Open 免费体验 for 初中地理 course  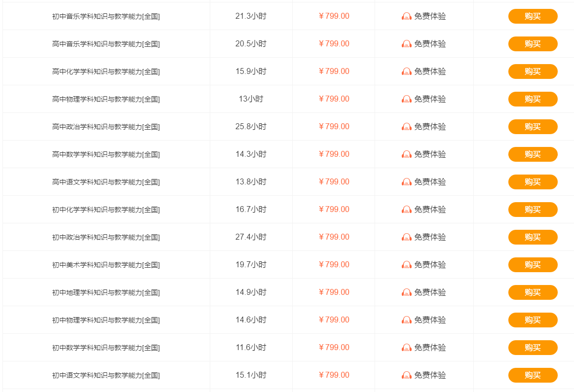pyautogui.click(x=424, y=292)
